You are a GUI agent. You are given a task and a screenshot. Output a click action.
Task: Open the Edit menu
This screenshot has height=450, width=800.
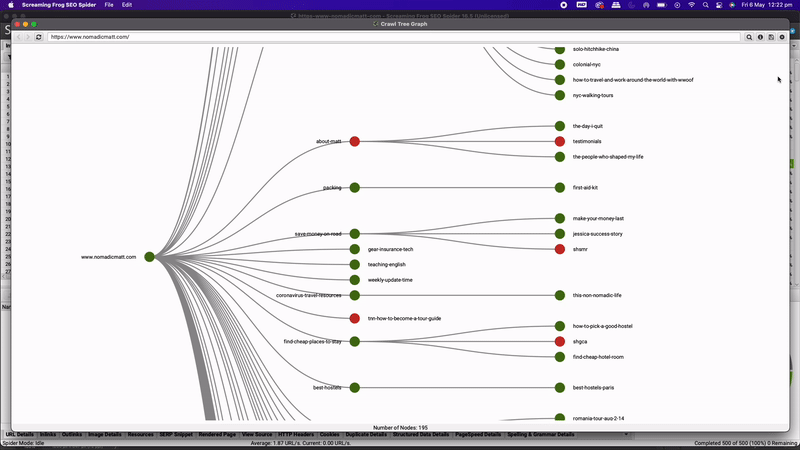(x=127, y=5)
